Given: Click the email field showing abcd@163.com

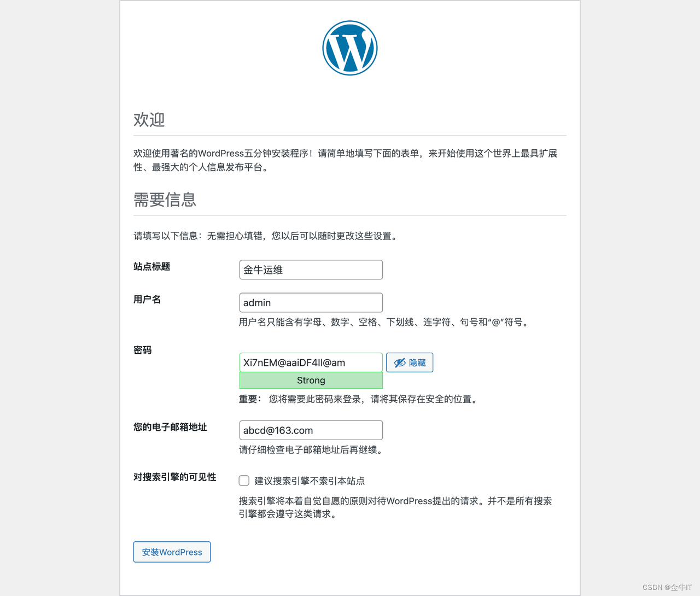Looking at the screenshot, I should click(311, 430).
